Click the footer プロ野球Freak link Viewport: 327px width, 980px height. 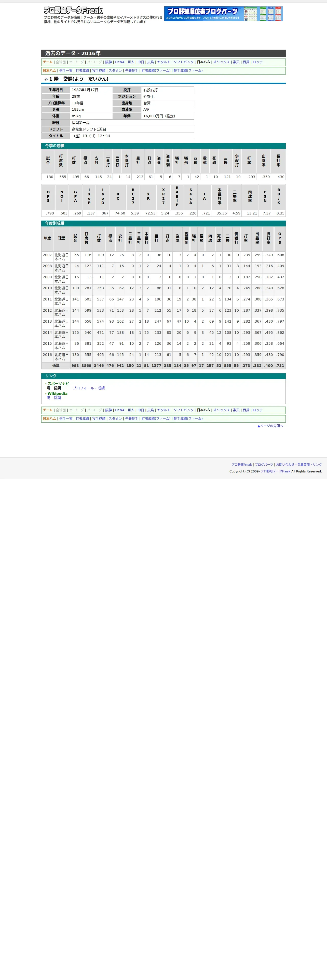coord(242,465)
